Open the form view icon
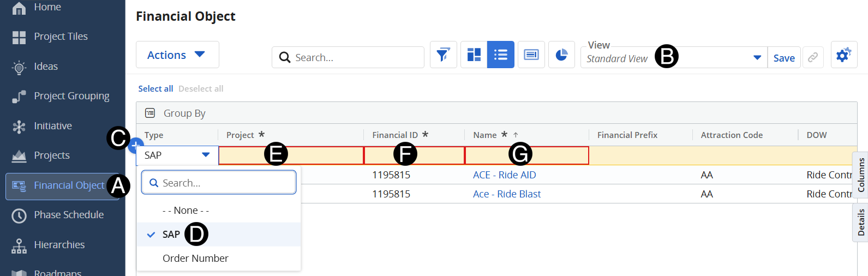The image size is (868, 276). [531, 55]
